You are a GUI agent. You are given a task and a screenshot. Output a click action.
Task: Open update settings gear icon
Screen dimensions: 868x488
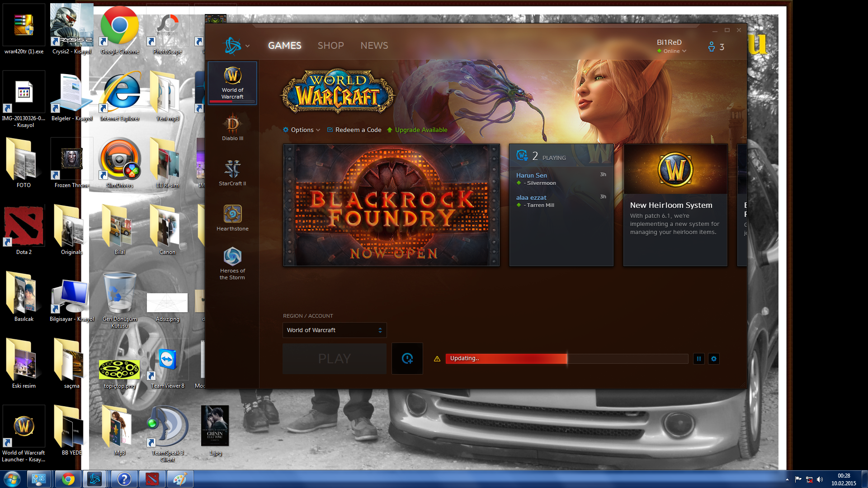coord(714,359)
